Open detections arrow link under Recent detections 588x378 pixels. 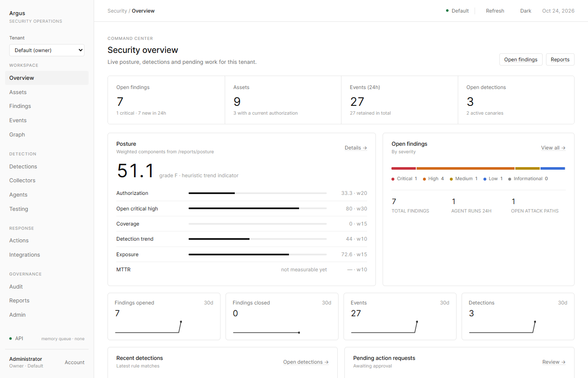coord(306,362)
